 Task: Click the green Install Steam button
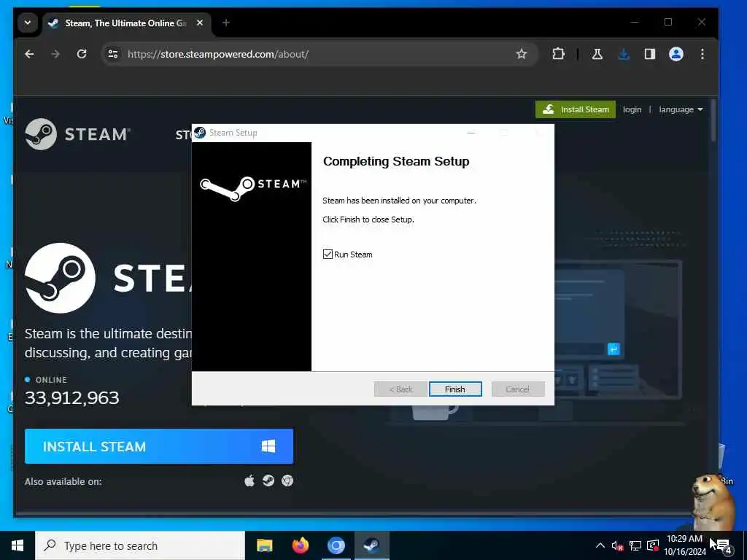coord(576,109)
